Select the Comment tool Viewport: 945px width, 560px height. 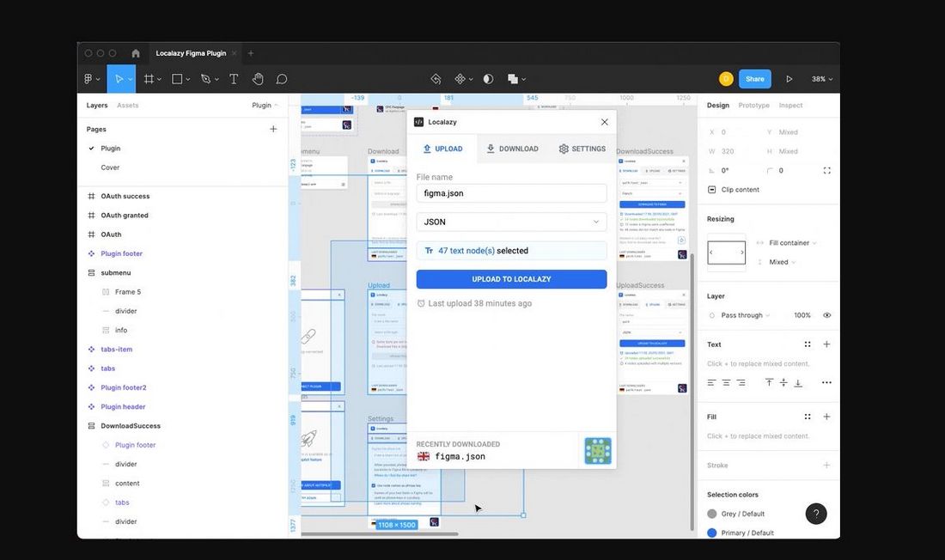coord(282,79)
